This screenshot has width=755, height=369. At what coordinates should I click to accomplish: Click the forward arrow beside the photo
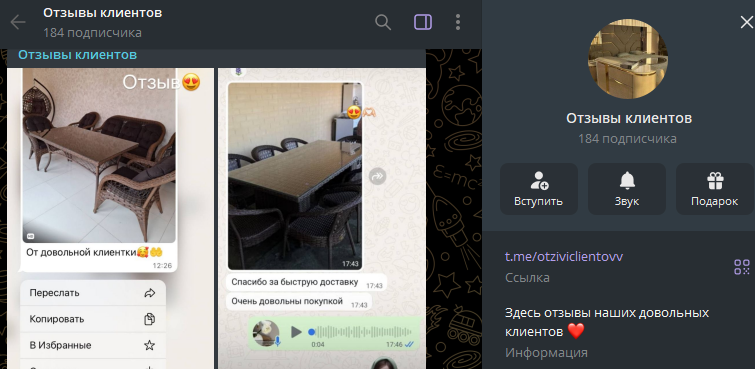pos(378,177)
